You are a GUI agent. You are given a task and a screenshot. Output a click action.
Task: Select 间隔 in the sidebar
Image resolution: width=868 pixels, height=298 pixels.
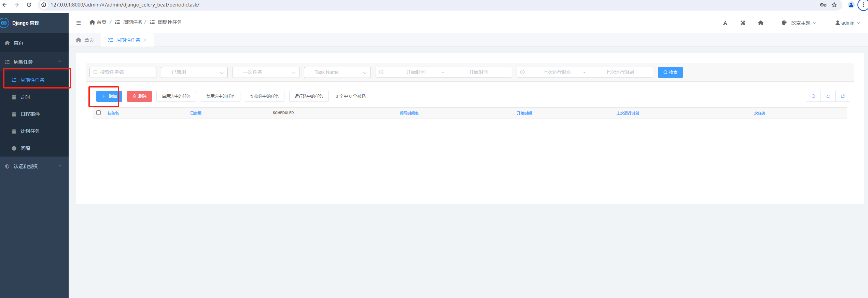click(34, 148)
